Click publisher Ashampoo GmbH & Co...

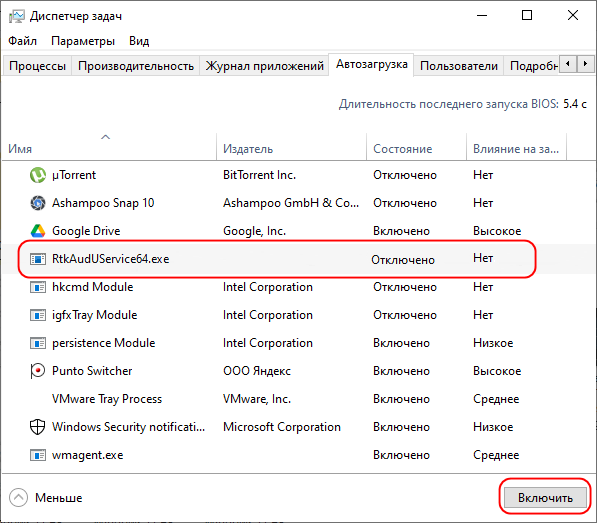point(291,203)
